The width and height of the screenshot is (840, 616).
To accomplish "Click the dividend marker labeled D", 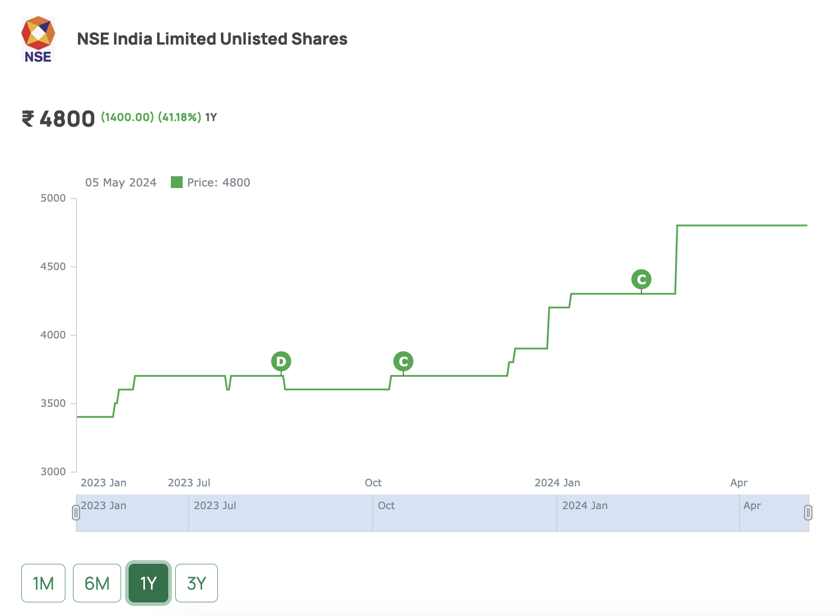I will pos(281,361).
